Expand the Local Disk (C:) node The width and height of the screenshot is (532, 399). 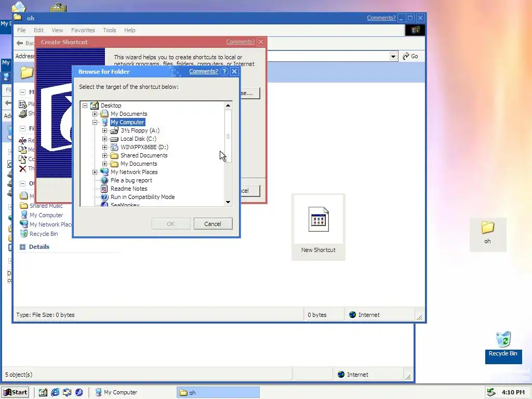(x=104, y=139)
